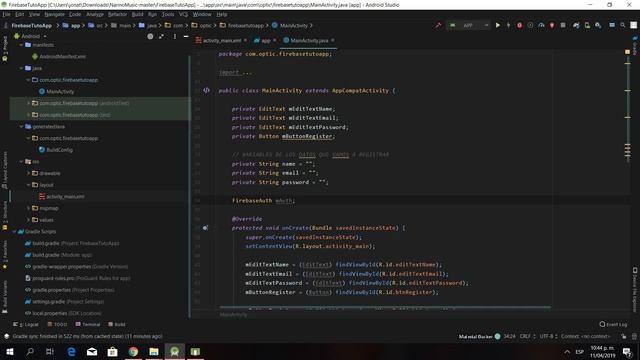The width and height of the screenshot is (640, 360).
Task: Open the Windows Start menu
Action: click(10, 351)
